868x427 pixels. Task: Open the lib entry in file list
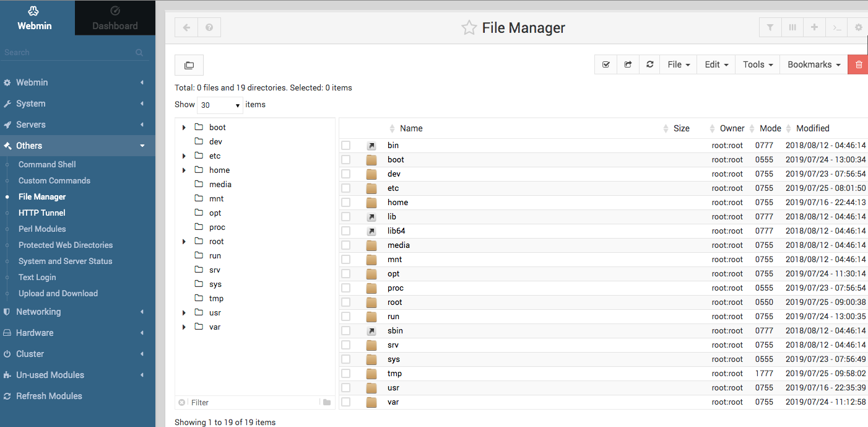pyautogui.click(x=392, y=217)
